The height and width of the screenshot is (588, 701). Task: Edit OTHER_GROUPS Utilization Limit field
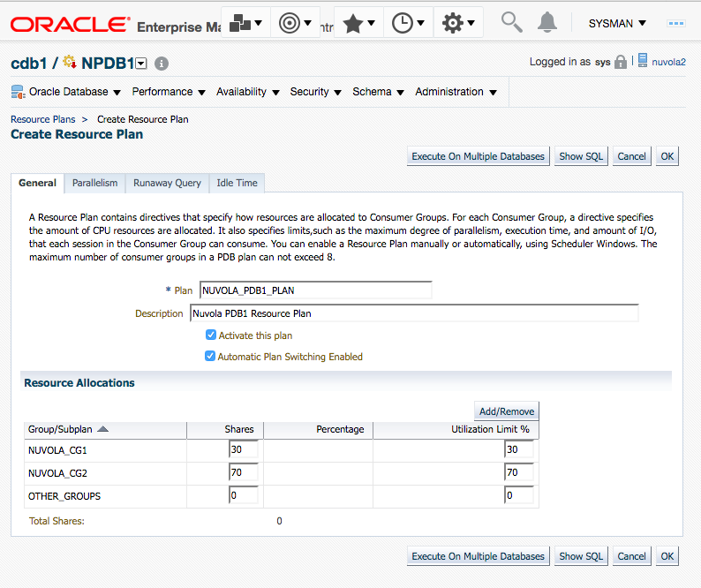(x=518, y=495)
